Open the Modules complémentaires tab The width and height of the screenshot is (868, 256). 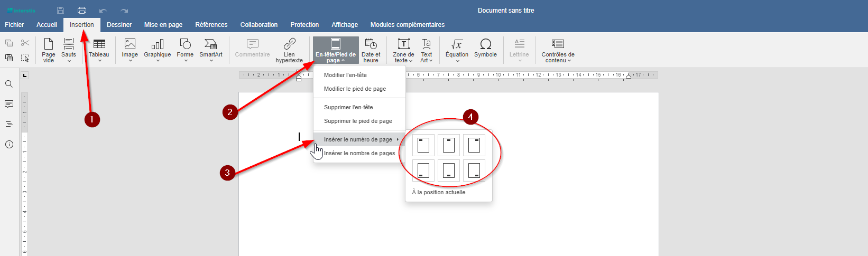pyautogui.click(x=408, y=25)
